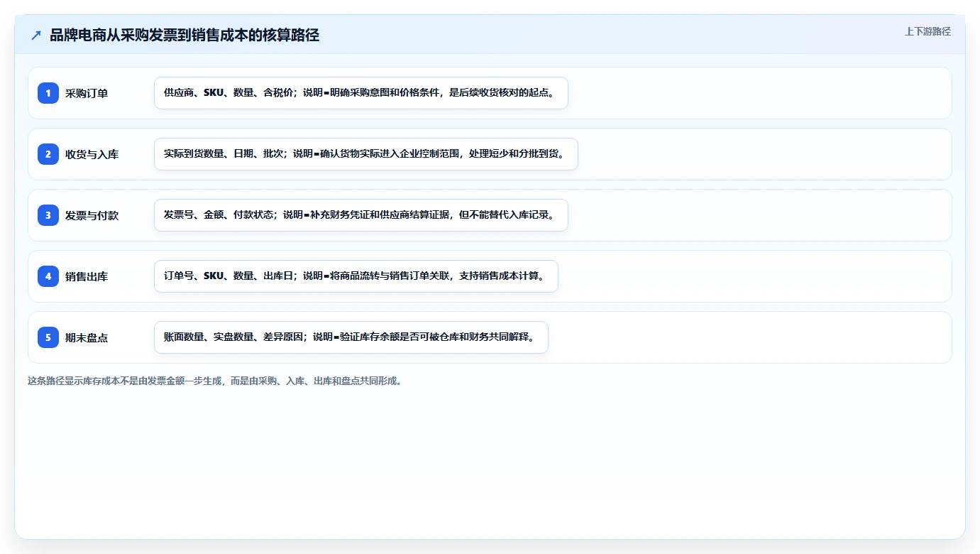Click the footnote text 这条路径显示库存成本
980x554 pixels.
pos(217,381)
